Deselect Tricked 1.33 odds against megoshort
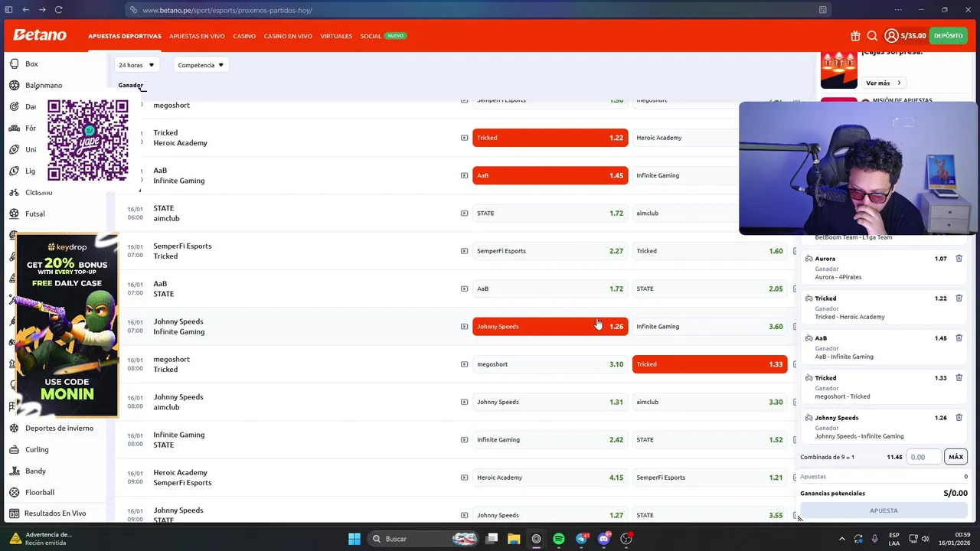Image resolution: width=980 pixels, height=551 pixels. point(709,364)
